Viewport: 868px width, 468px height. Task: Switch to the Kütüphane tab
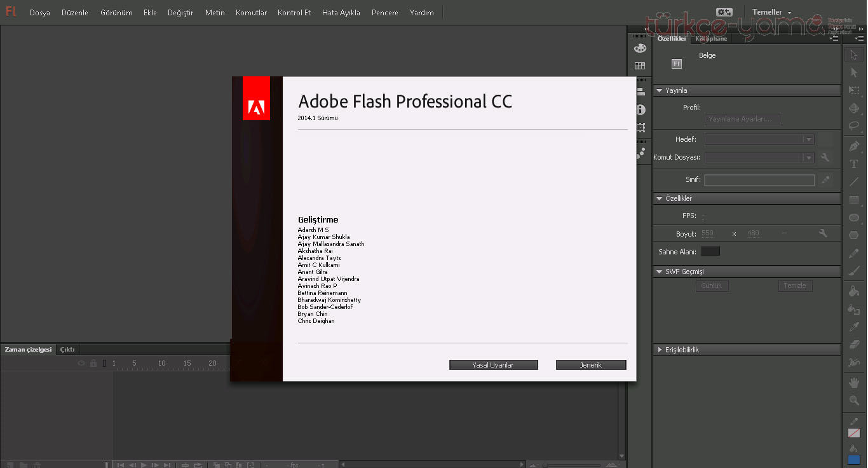711,39
